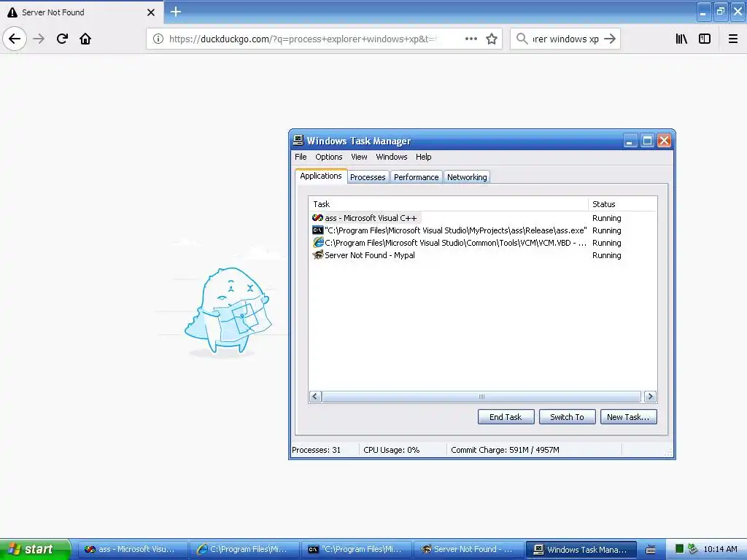Click Processes: 31 status bar text
Image resolution: width=747 pixels, height=560 pixels.
tap(317, 449)
